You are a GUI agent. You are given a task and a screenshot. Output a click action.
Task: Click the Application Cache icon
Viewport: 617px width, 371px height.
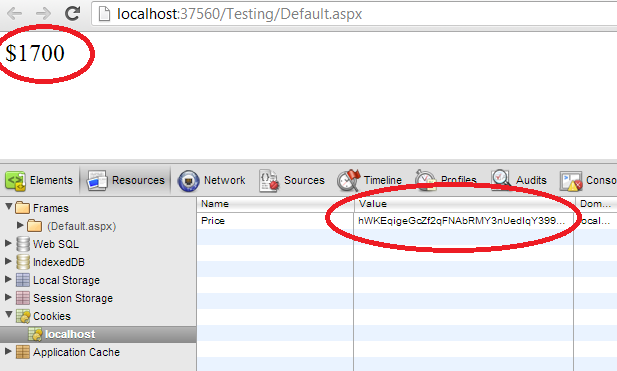coord(23,352)
